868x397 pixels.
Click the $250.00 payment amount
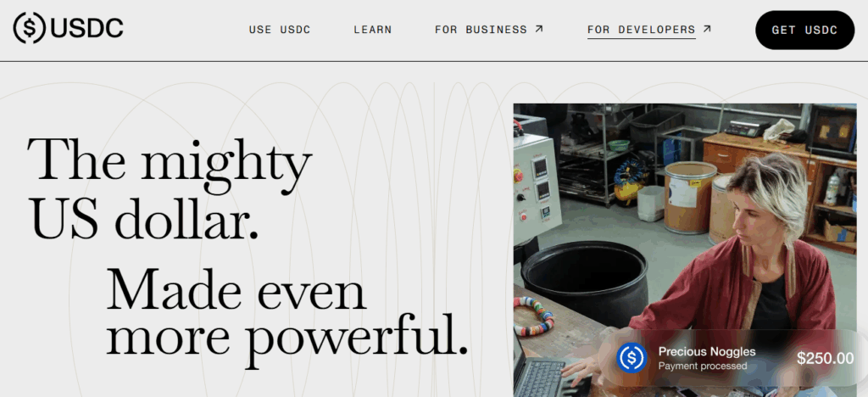pyautogui.click(x=825, y=359)
